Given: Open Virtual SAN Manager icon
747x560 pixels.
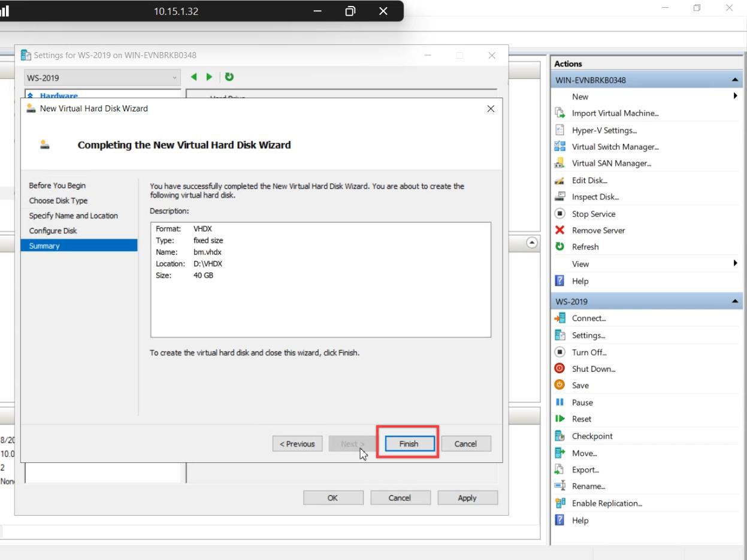Looking at the screenshot, I should point(561,164).
